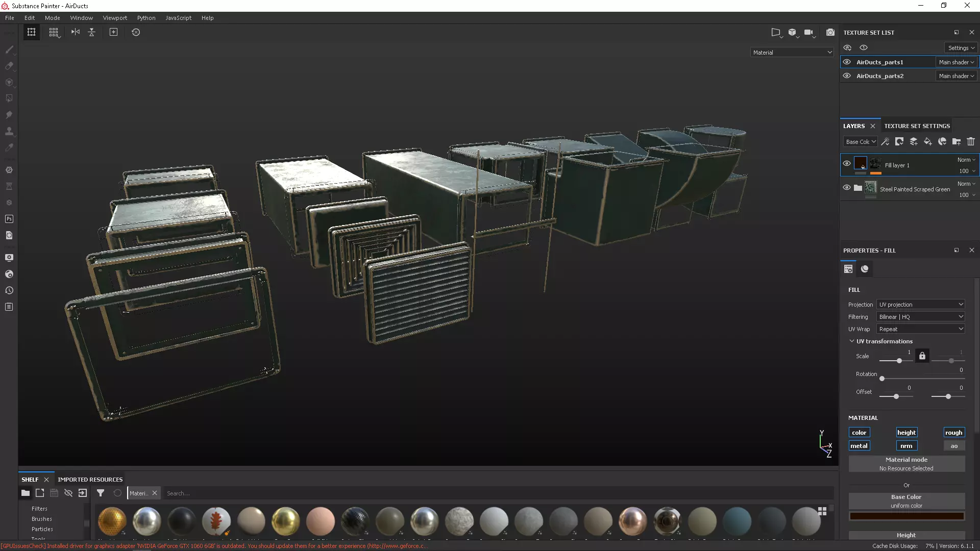Hide the AirDucts_parts2 texture set

click(x=847, y=76)
